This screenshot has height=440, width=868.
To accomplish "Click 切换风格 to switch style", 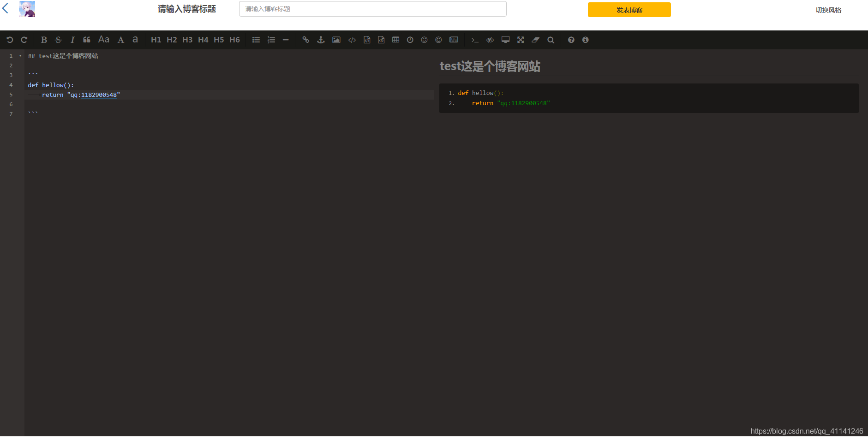I will click(828, 10).
